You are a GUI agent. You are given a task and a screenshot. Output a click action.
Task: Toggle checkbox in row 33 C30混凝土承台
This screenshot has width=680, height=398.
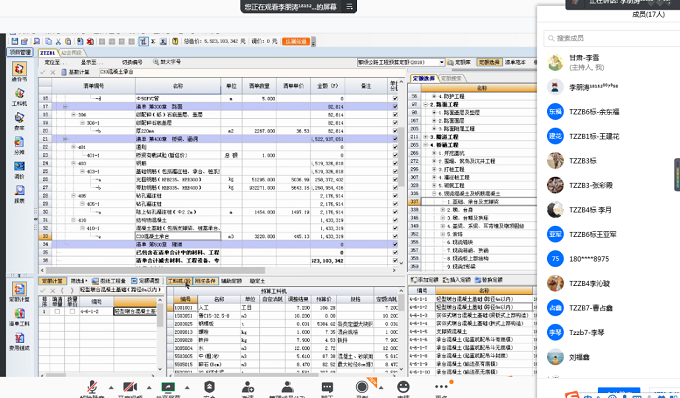tap(395, 236)
